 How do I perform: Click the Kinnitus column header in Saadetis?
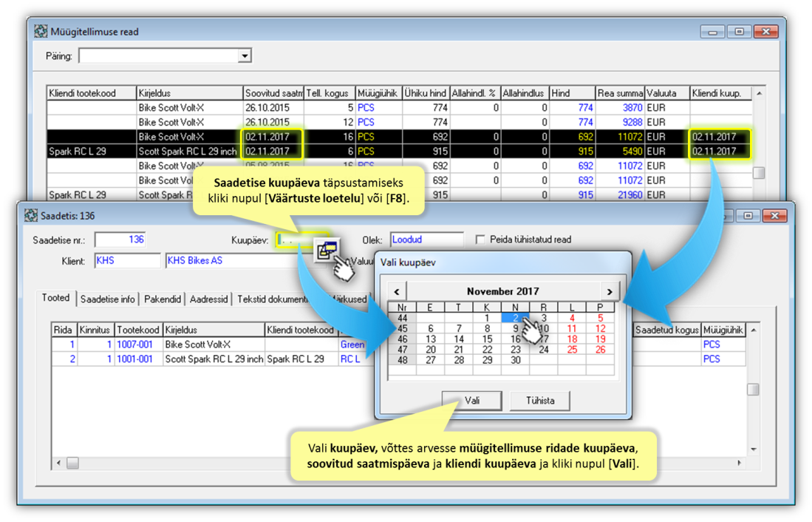coord(95,330)
